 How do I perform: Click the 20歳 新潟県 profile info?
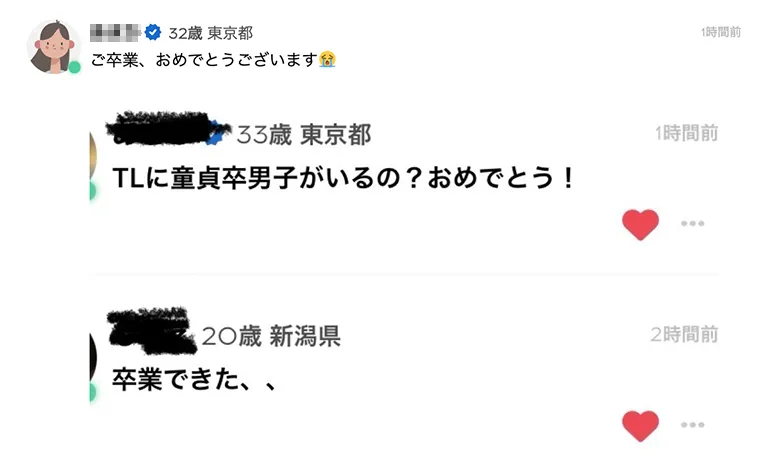point(271,336)
